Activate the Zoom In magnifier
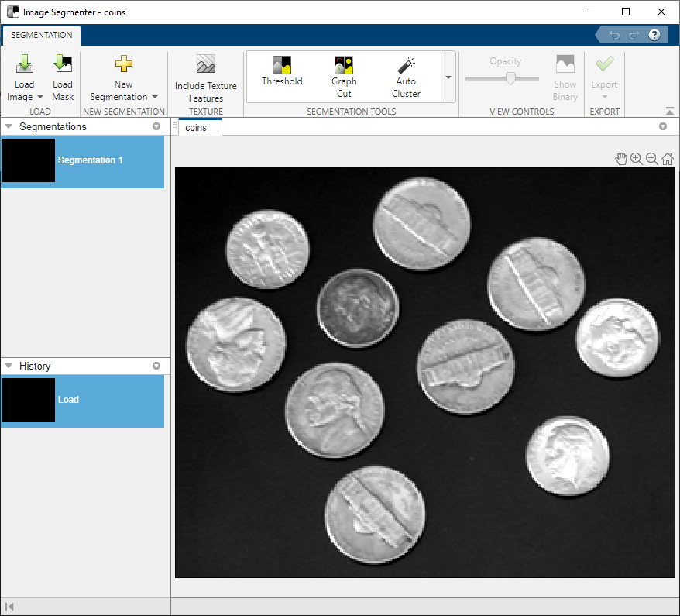Screen dimensions: 680x616 637,159
